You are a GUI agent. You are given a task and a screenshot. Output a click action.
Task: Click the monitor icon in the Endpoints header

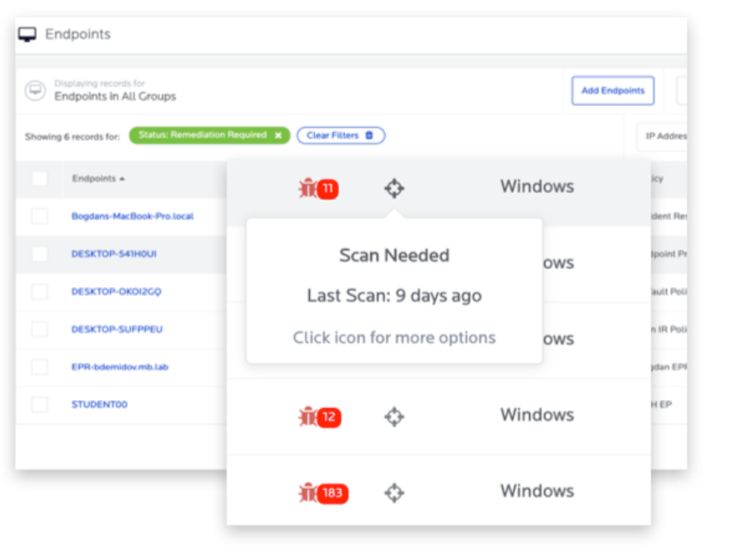(27, 35)
